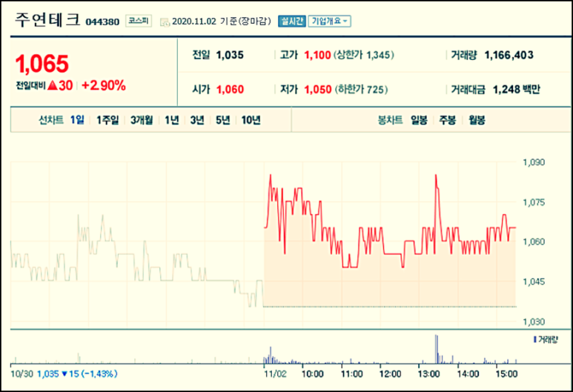
Task: Click the 봉차트 label
Action: click(390, 120)
